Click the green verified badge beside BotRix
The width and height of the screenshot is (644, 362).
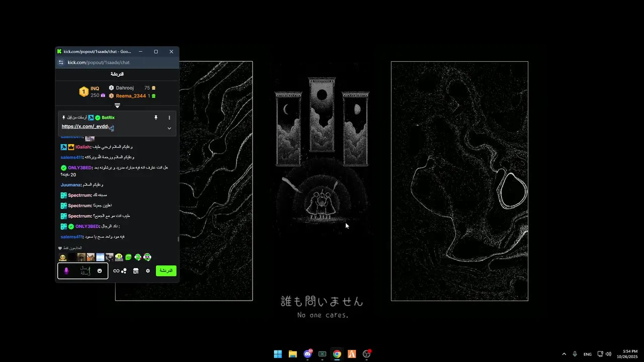[x=98, y=118]
